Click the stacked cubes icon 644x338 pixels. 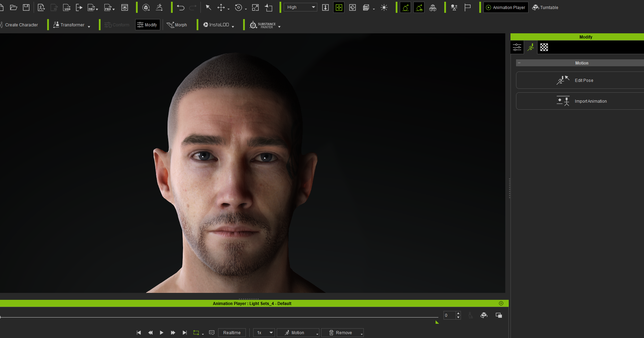433,7
